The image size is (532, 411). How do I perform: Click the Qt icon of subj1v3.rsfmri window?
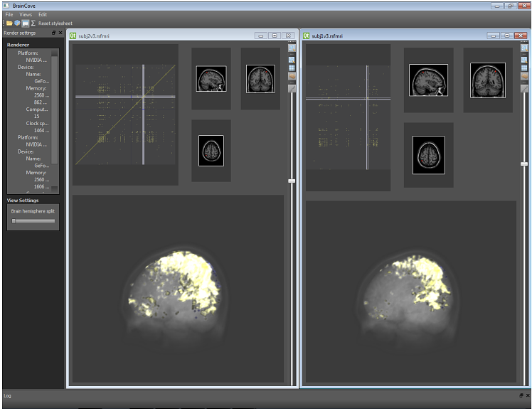pyautogui.click(x=306, y=36)
